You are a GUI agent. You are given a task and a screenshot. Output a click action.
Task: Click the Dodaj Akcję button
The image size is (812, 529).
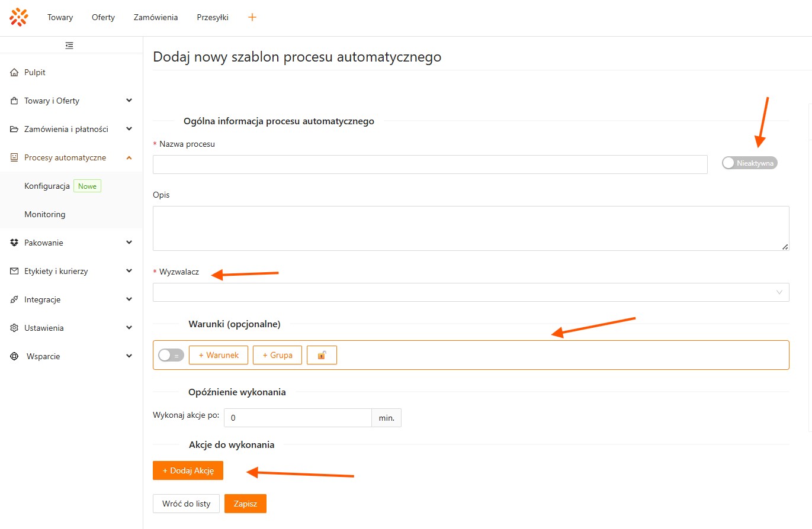188,470
